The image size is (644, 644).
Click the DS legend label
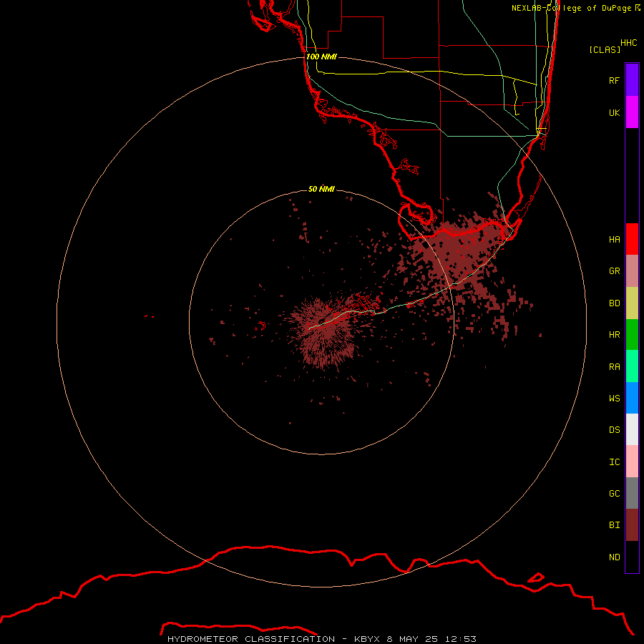coord(615,430)
